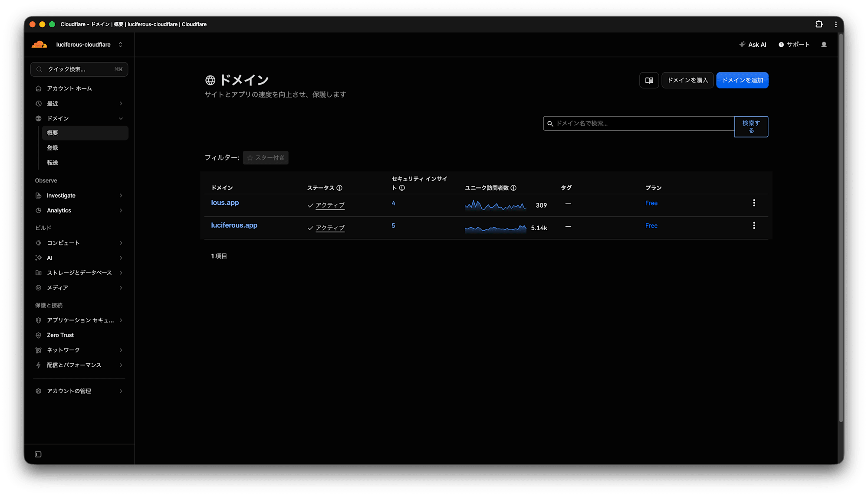This screenshot has height=496, width=868.
Task: Click the visitor sparkline chart for lous.app
Action: click(x=495, y=205)
